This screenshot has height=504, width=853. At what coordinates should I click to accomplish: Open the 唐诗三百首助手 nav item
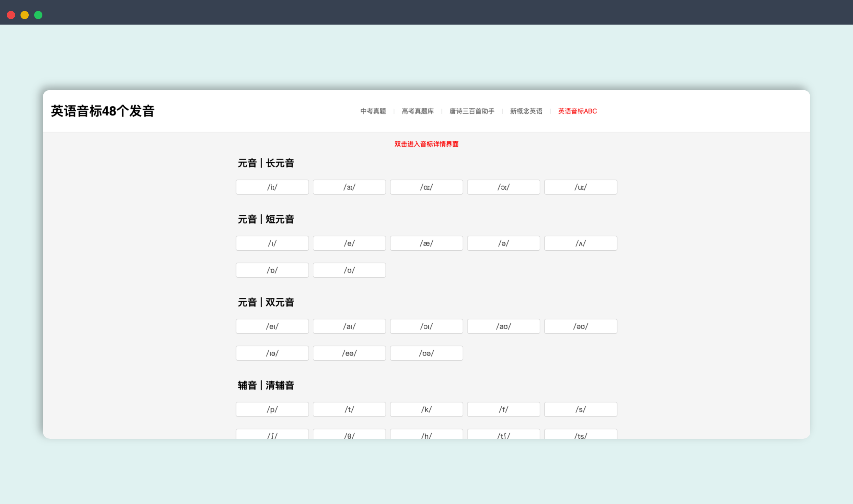click(472, 111)
